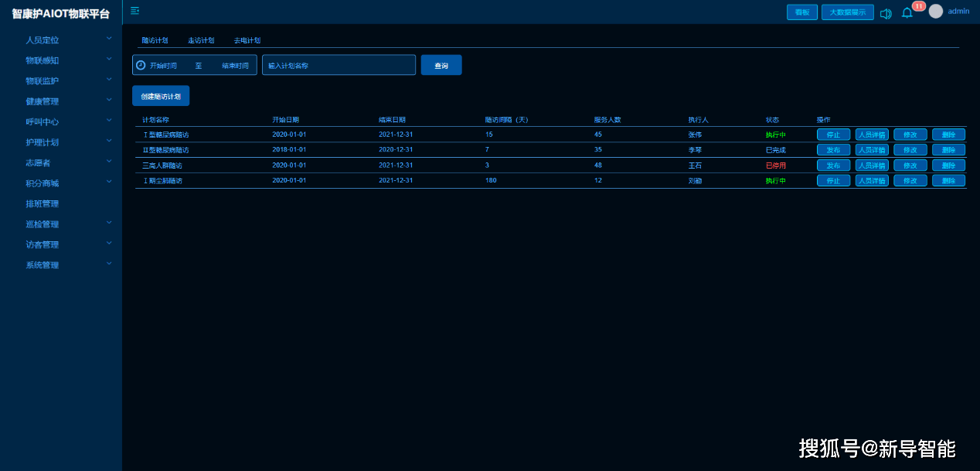Focus the 输入计划名称 input field

point(339,66)
